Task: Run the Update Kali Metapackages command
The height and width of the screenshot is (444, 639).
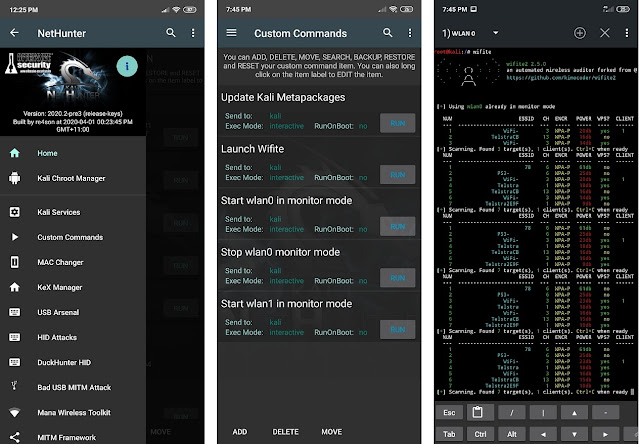Action: click(398, 123)
